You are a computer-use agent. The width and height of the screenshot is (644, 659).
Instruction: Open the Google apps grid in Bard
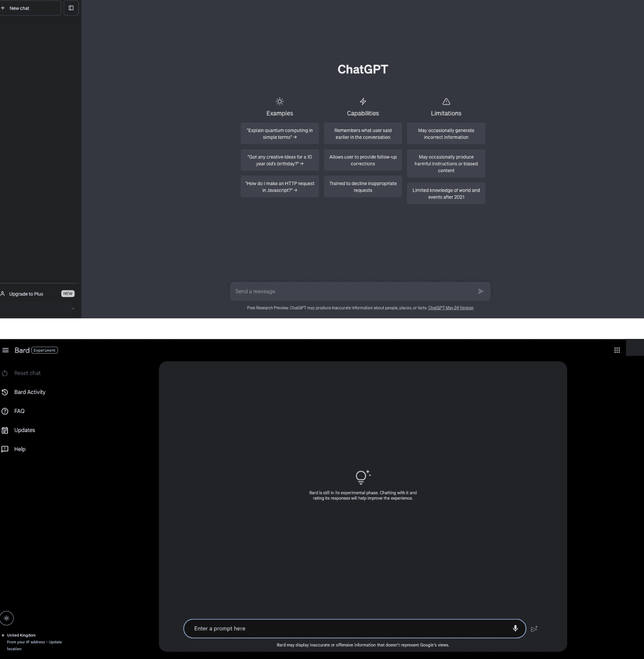point(617,349)
